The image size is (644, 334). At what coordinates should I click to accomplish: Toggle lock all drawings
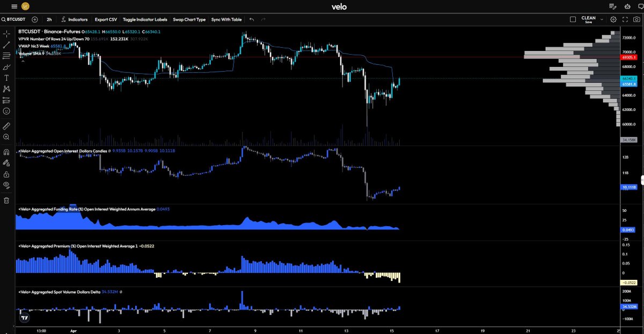point(6,174)
